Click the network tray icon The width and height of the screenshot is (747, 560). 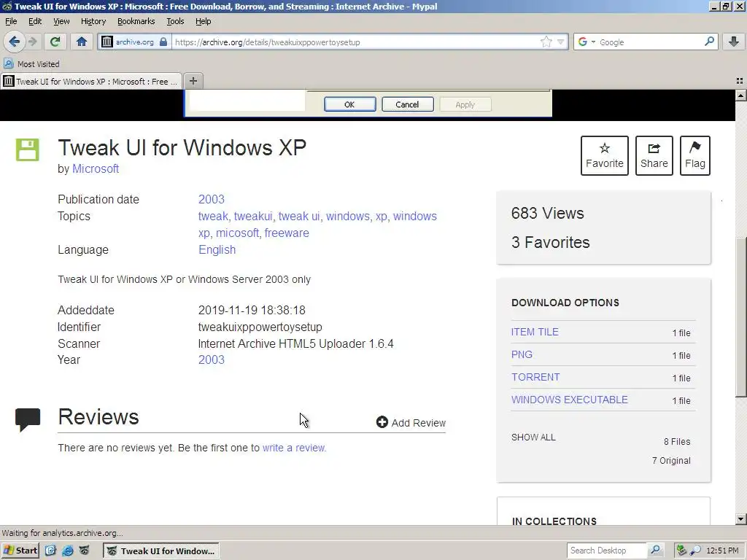click(682, 551)
